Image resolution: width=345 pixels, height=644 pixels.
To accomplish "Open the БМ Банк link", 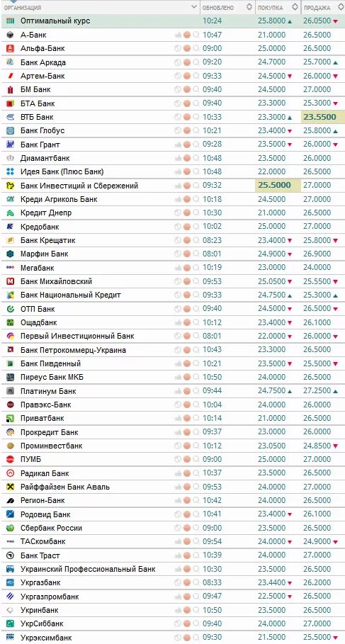I will point(35,89).
